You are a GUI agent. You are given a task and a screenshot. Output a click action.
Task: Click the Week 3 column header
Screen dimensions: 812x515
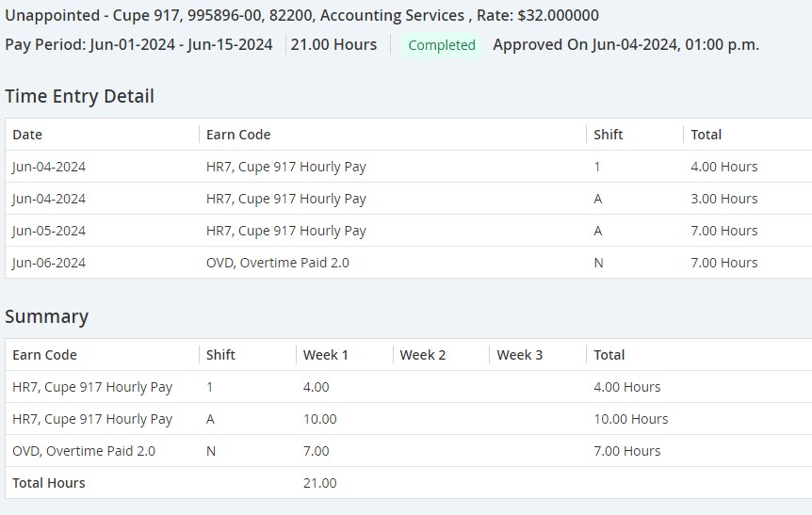[519, 355]
